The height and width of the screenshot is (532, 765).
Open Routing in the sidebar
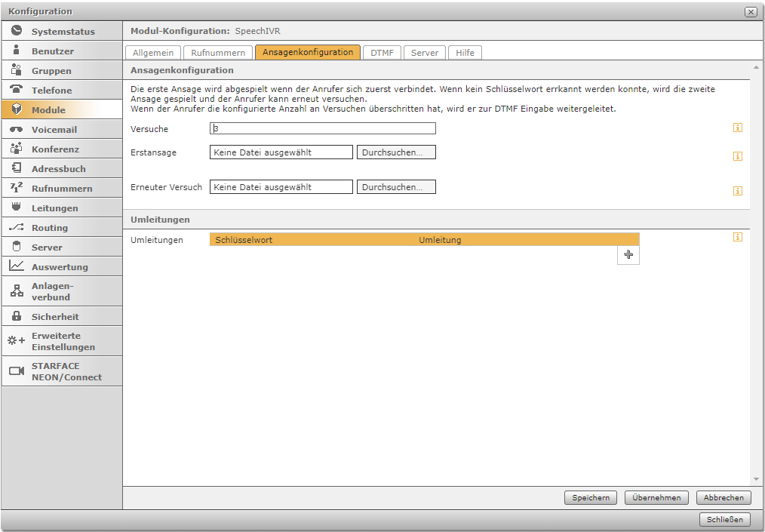(62, 227)
